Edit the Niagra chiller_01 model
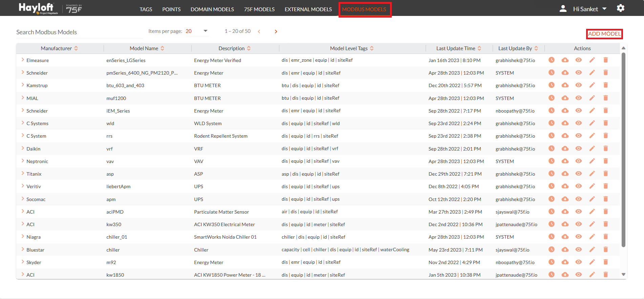644x299 pixels. (592, 237)
